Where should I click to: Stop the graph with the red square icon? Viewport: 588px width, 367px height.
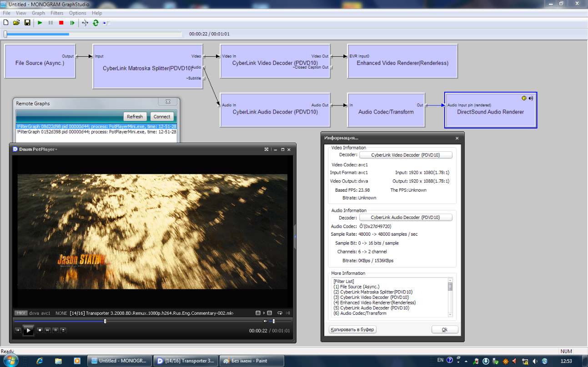(x=61, y=23)
